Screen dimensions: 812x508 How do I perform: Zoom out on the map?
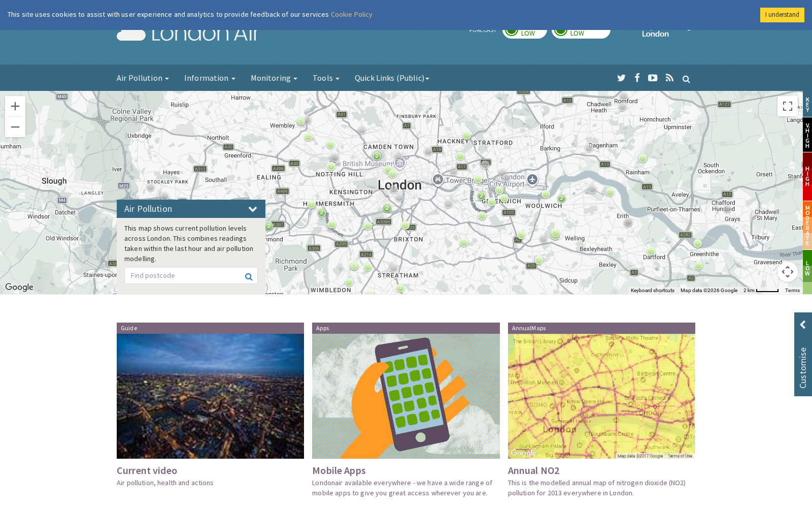tap(15, 127)
